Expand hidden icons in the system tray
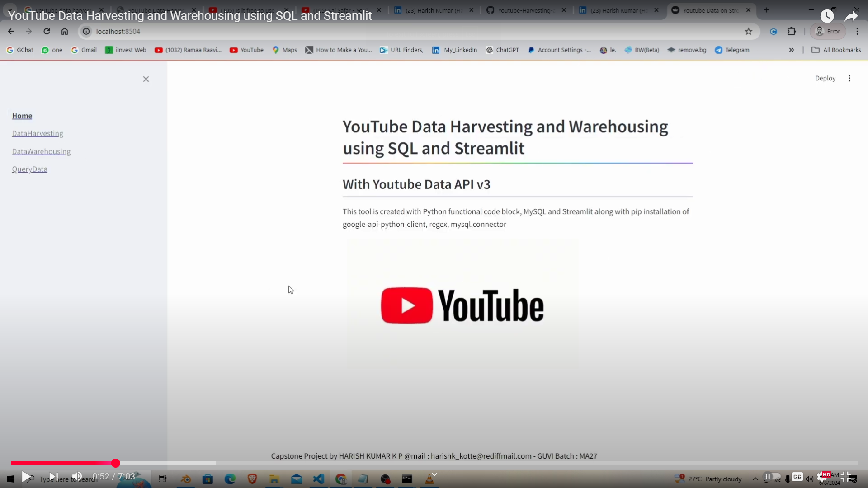Viewport: 868px width, 488px height. [755, 479]
